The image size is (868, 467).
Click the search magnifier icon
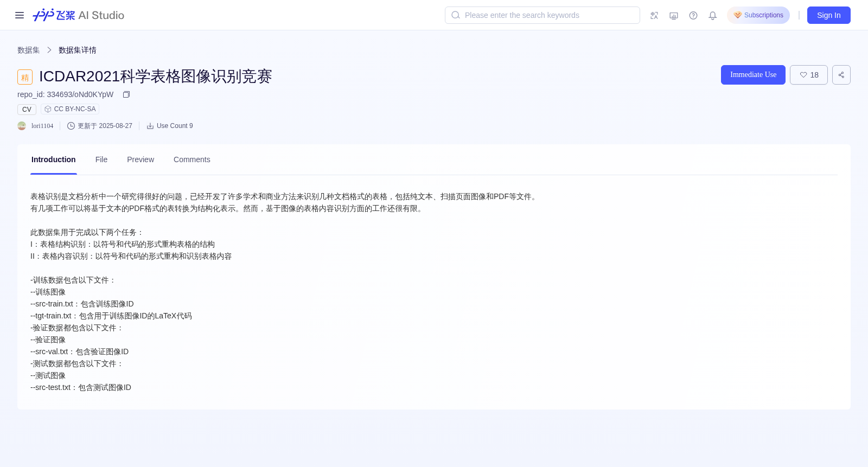click(x=456, y=15)
